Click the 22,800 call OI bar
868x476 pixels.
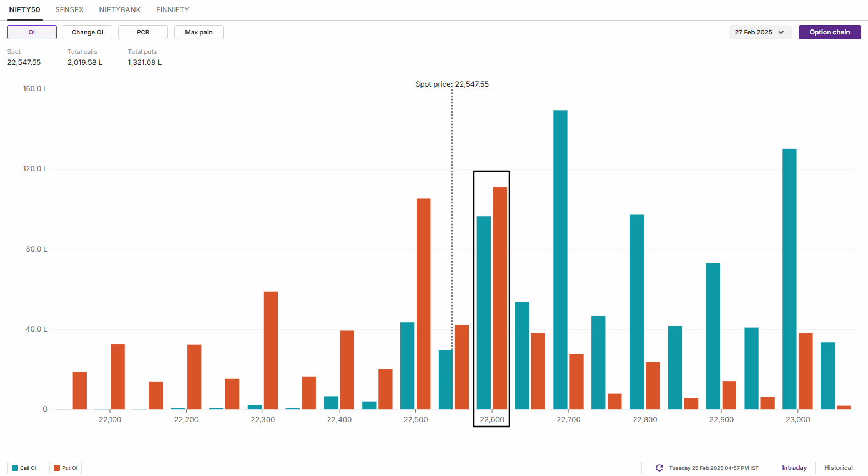637,312
